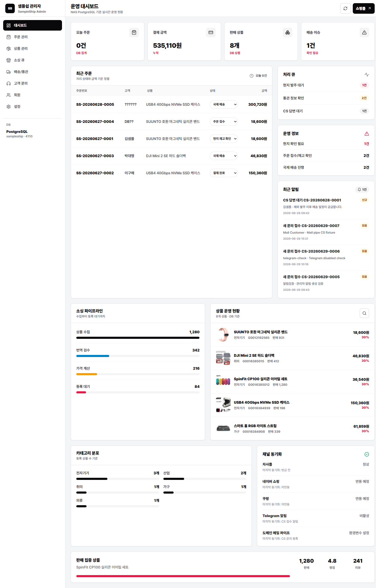Click order number SS-20260628-0005
The image size is (376, 588).
coord(95,104)
